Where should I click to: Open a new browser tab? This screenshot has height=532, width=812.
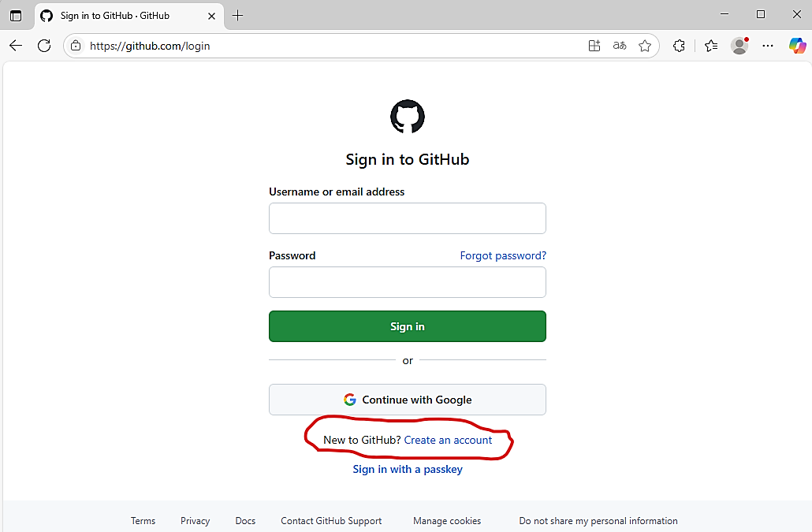tap(237, 15)
